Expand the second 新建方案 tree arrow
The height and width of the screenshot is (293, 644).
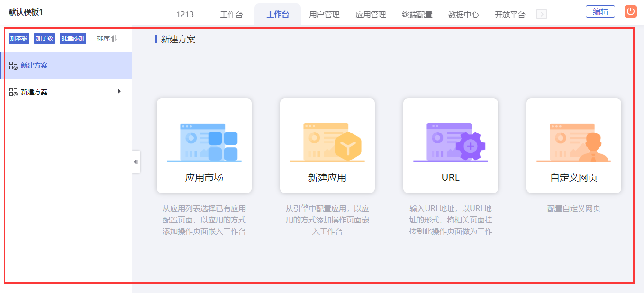coord(120,91)
